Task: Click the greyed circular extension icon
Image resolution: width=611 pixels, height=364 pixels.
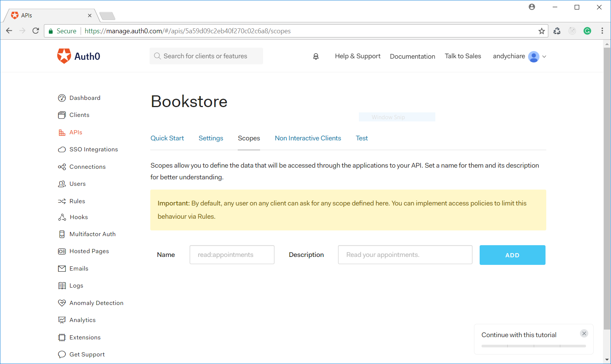Action: tap(572, 31)
